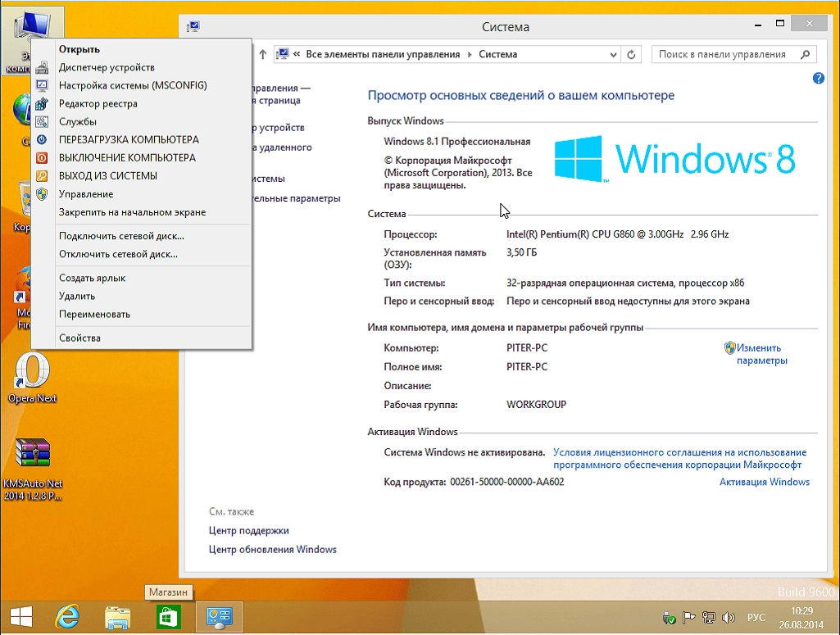This screenshot has height=635, width=840.
Task: Click up arrow navigation button
Action: pos(262,55)
